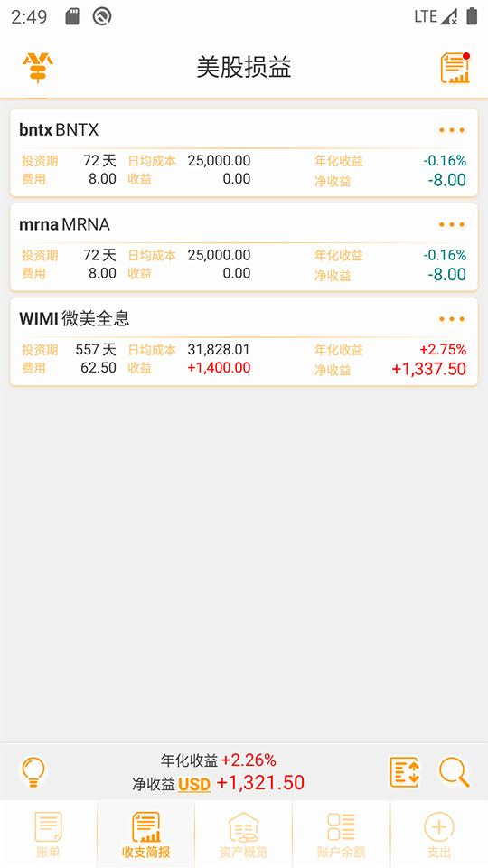This screenshot has height=868, width=488.
Task: Tap the 支出 plus button
Action: point(439,835)
